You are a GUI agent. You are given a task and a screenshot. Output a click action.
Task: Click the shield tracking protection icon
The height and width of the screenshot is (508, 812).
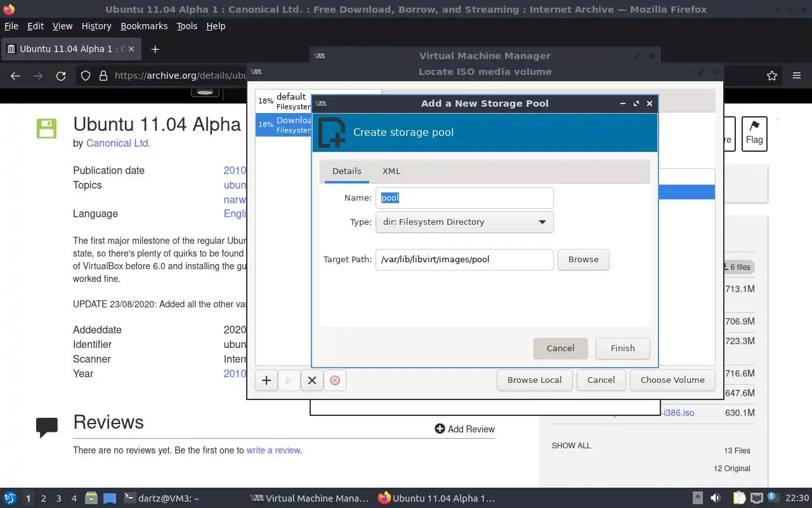pos(86,76)
